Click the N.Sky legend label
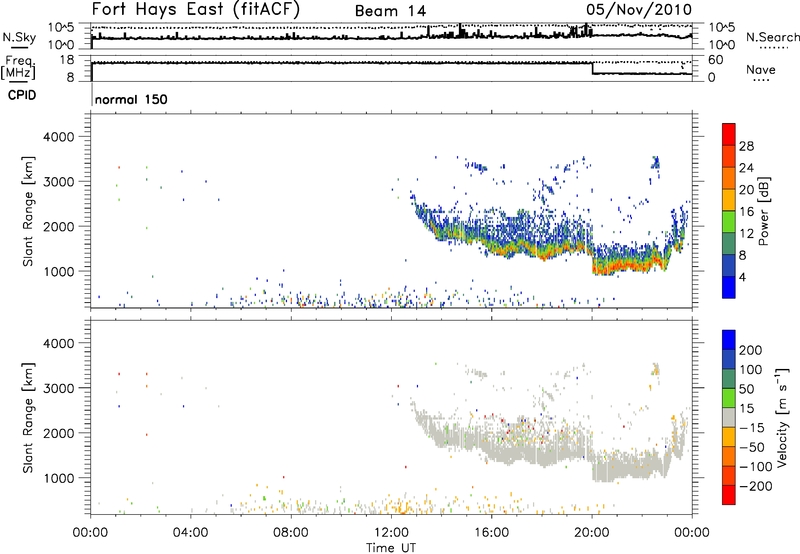This screenshot has height=554, width=800. pos(19,37)
